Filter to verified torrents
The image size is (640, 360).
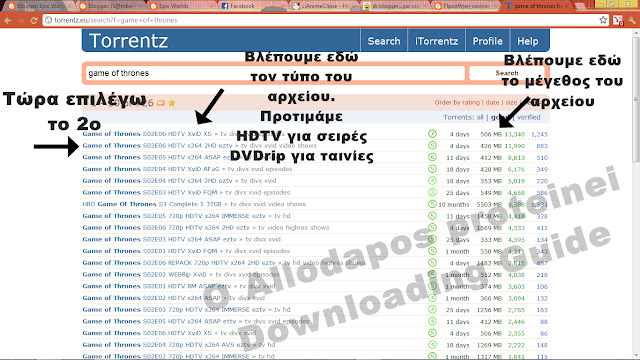(529, 117)
